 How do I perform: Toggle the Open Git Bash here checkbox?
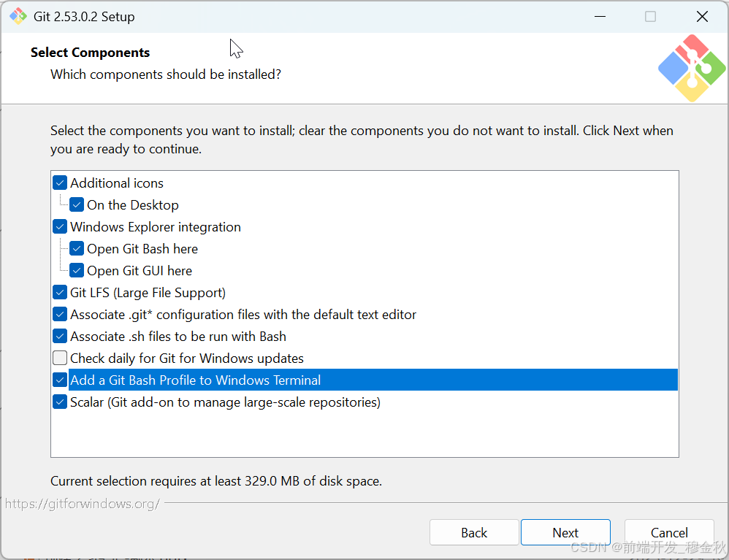[x=77, y=249]
